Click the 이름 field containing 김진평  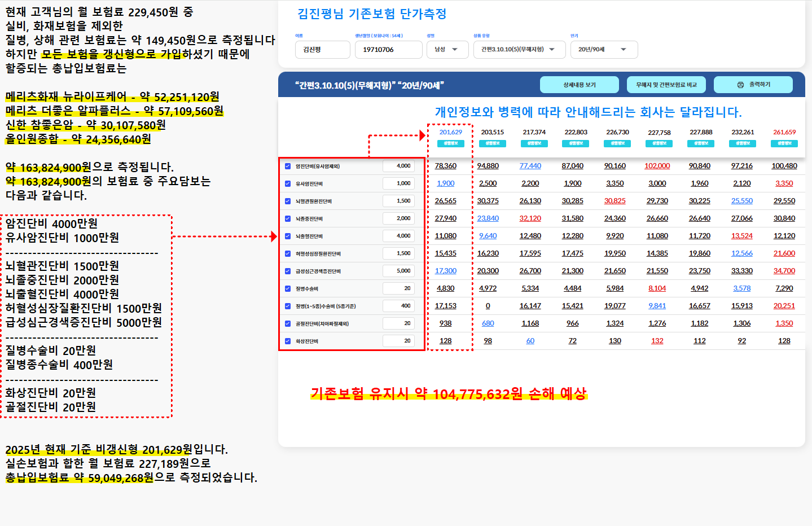coord(323,50)
